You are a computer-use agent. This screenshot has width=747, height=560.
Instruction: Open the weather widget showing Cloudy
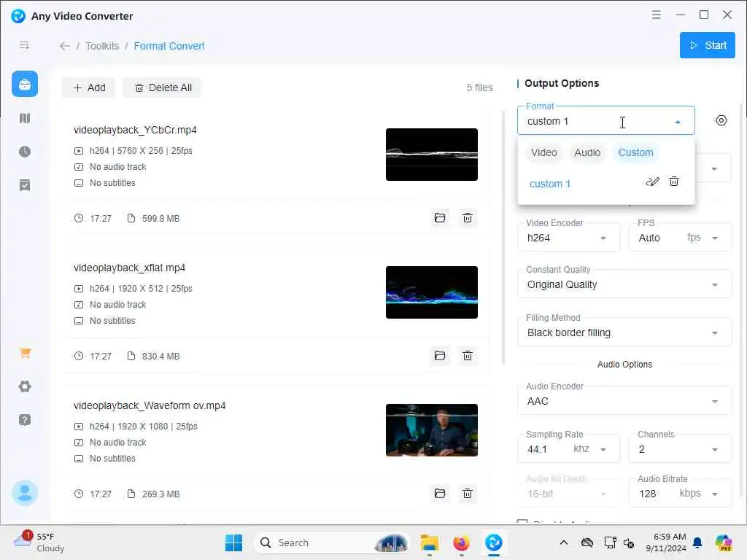(x=39, y=542)
